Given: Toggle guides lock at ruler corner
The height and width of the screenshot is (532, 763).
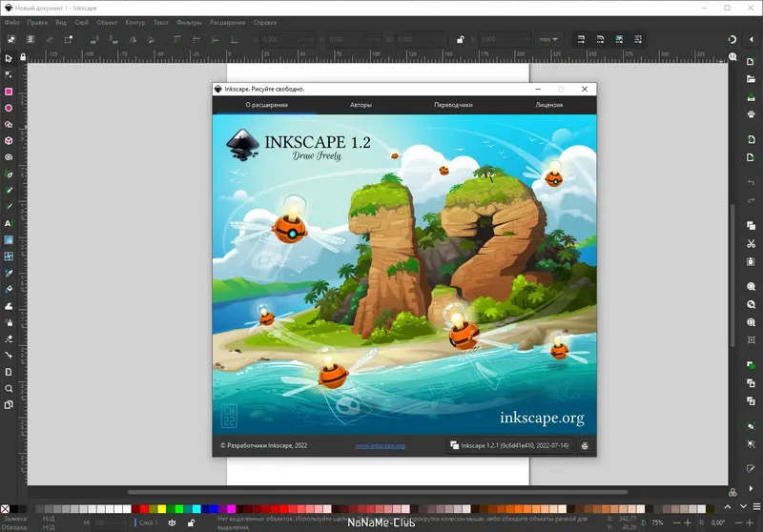Looking at the screenshot, I should click(23, 57).
